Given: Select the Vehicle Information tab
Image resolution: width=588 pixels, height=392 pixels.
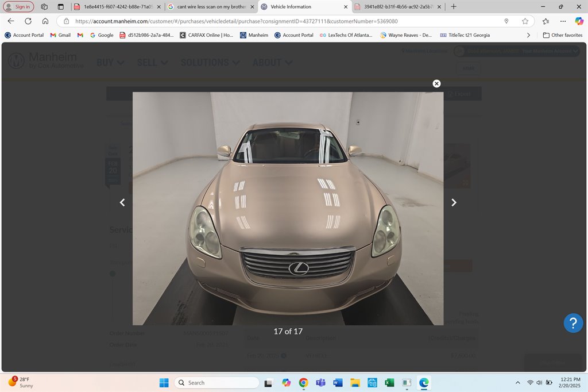Looking at the screenshot, I should [304, 7].
